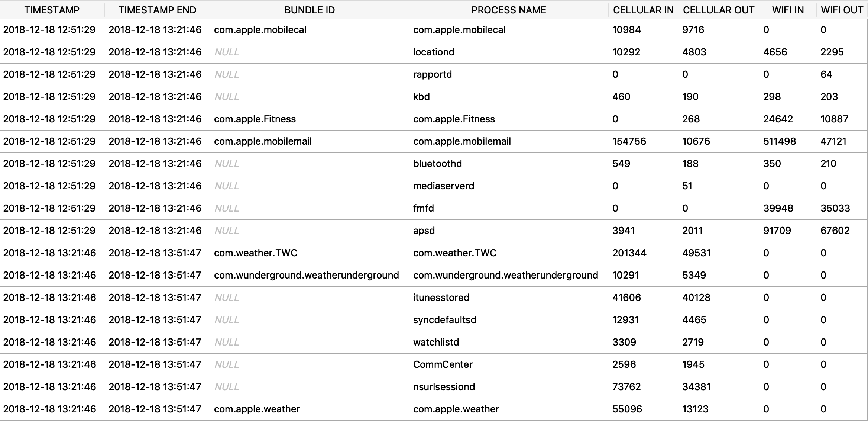The image size is (868, 421).
Task: Click the TIMESTAMP END column header
Action: pos(157,10)
